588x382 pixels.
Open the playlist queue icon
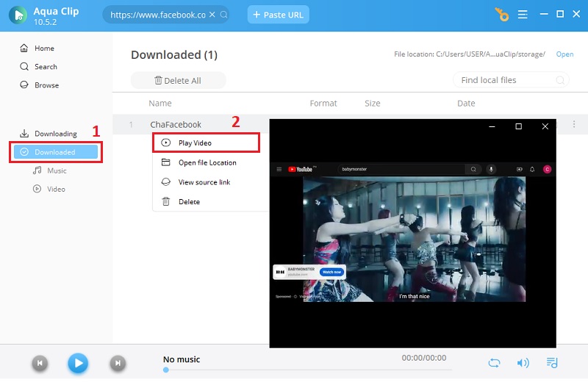point(552,363)
